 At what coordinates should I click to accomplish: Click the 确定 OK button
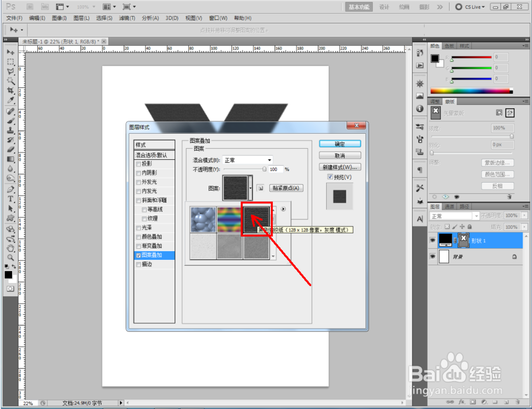[x=339, y=144]
